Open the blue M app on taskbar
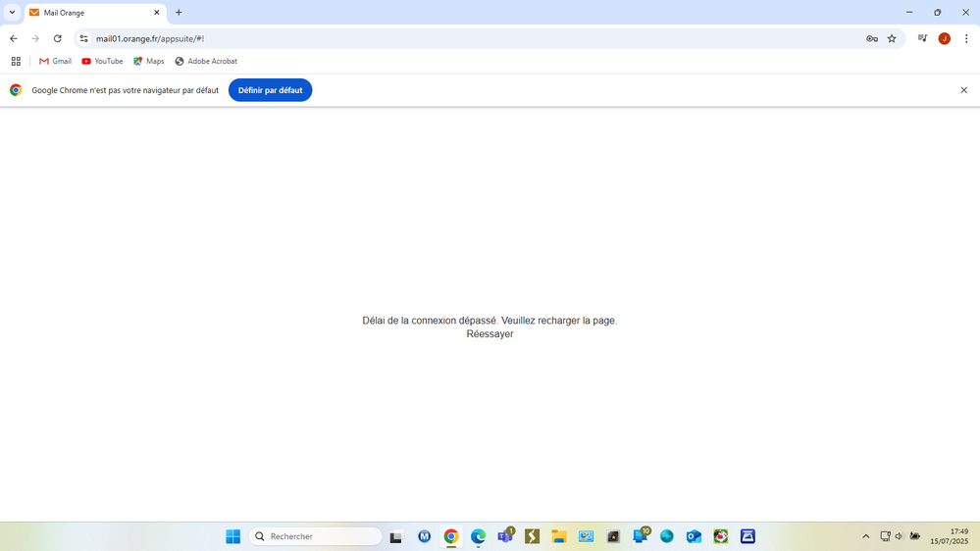980x551 pixels. [x=425, y=536]
